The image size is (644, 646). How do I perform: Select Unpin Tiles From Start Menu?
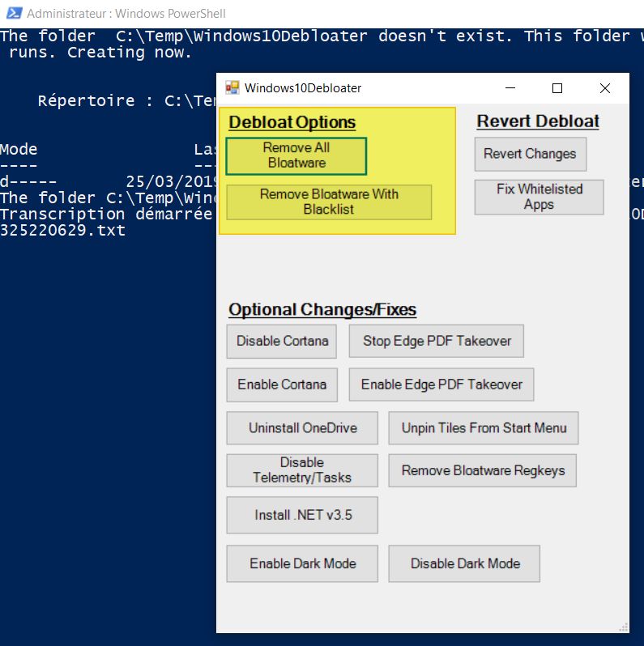pos(484,427)
